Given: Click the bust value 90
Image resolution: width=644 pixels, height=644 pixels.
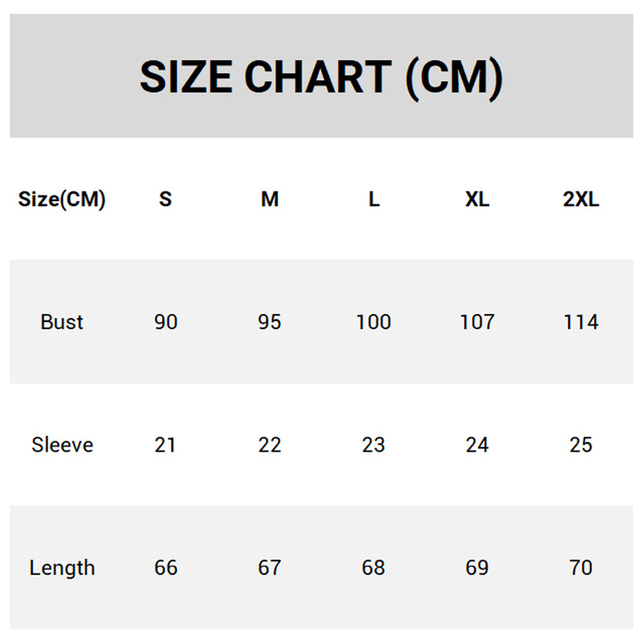Looking at the screenshot, I should (166, 322).
